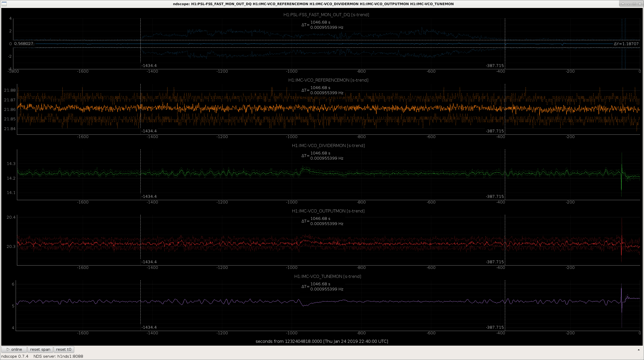Start online mode with the play button

tap(14, 349)
